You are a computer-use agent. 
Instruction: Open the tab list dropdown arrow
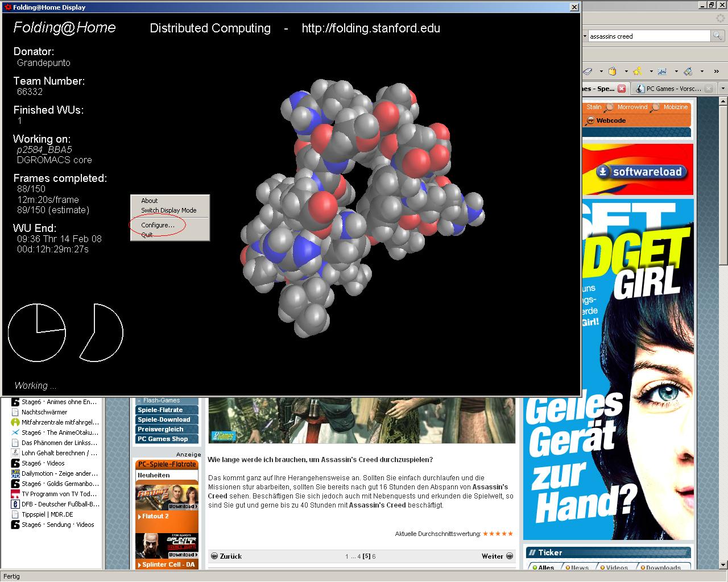point(722,89)
